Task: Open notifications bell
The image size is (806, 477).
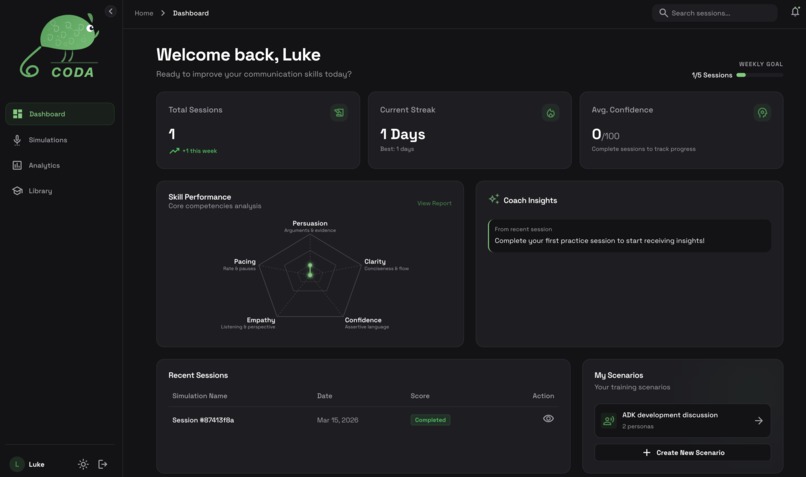Action: 795,12
